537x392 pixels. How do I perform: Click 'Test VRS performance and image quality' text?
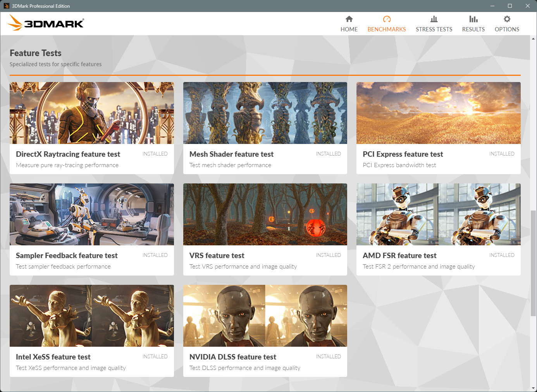[x=243, y=267]
